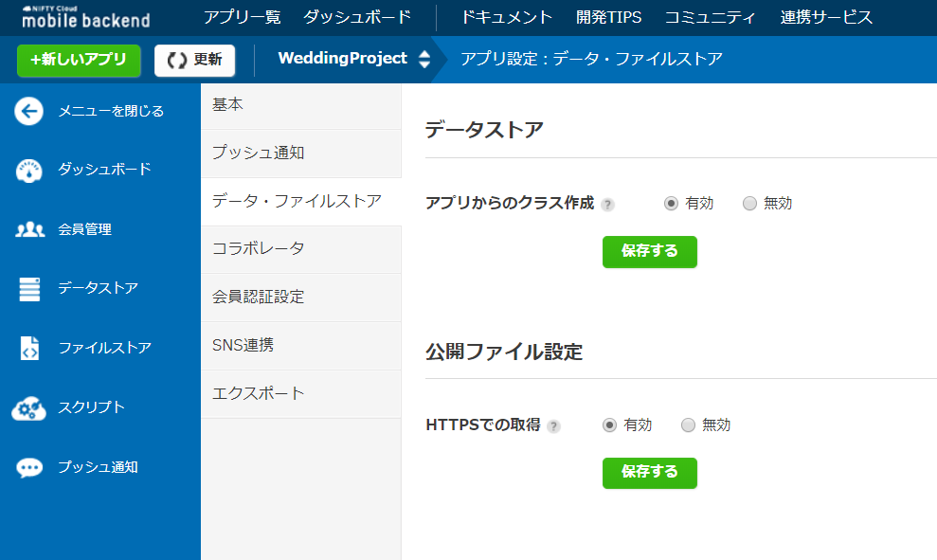Click the +新しいアプリ button
Viewport: 937px width, 560px height.
point(79,61)
